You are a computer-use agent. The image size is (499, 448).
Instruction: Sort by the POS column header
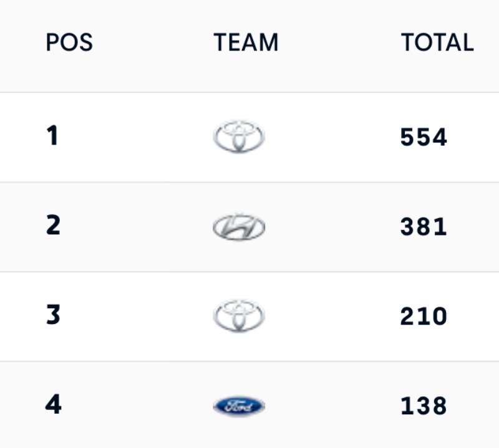coord(69,42)
